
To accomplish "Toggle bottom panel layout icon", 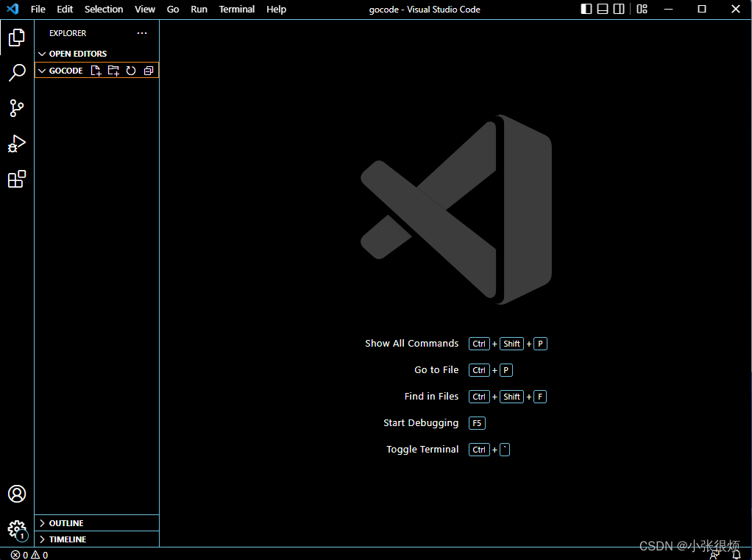I will (x=603, y=9).
